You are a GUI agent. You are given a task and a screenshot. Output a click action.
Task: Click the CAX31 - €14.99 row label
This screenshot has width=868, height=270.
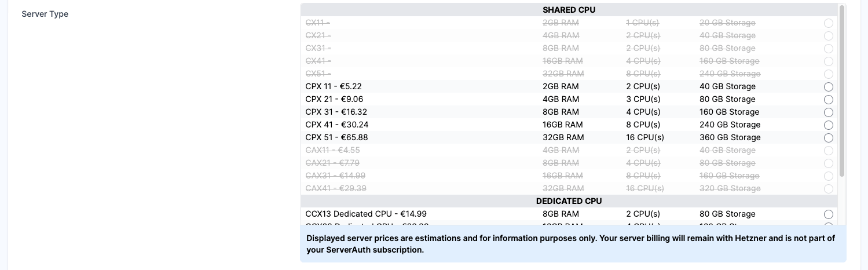tap(335, 176)
